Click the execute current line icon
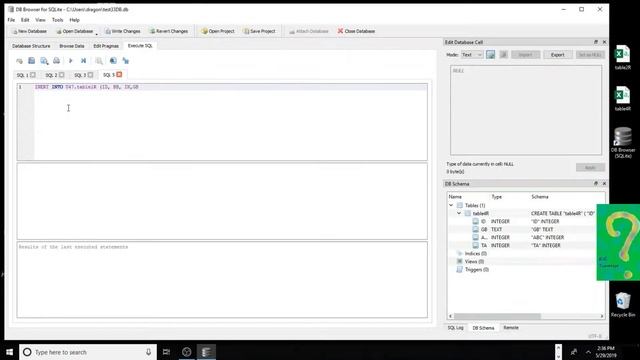The width and height of the screenshot is (640, 360). (x=83, y=61)
